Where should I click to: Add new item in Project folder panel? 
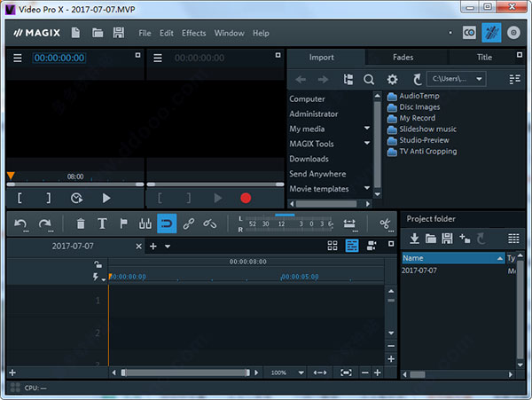465,239
